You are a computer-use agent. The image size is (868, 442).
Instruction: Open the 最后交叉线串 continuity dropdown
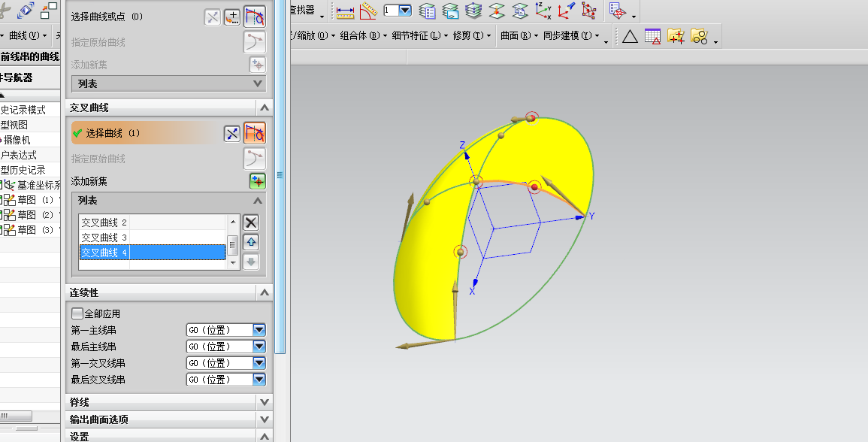[x=259, y=380]
